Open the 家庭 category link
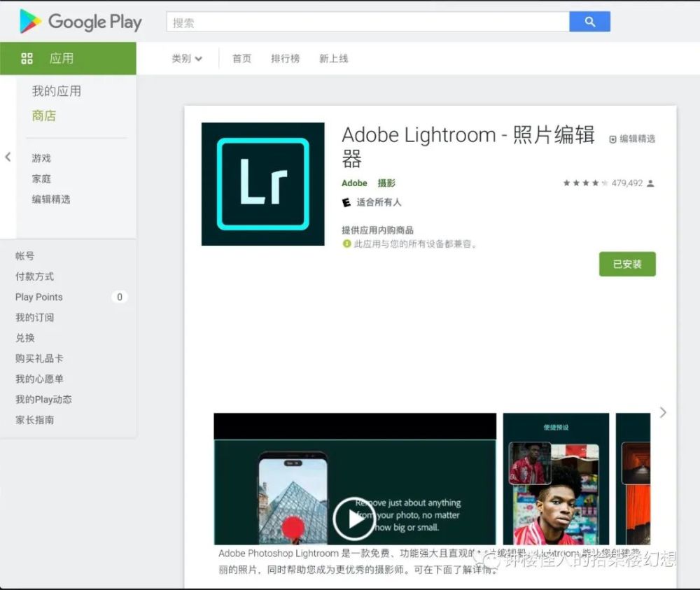This screenshot has width=700, height=590. [41, 178]
